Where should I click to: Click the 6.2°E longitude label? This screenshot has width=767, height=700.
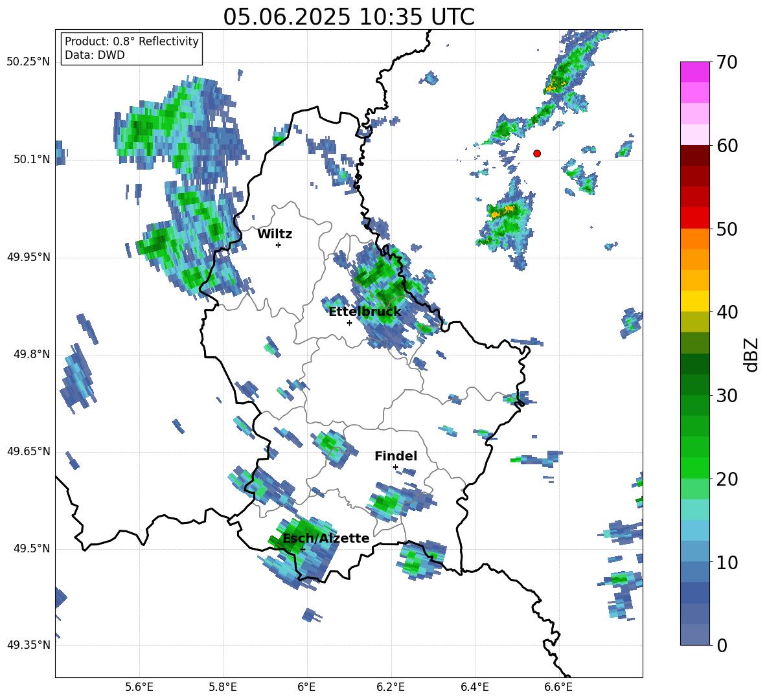(x=391, y=687)
